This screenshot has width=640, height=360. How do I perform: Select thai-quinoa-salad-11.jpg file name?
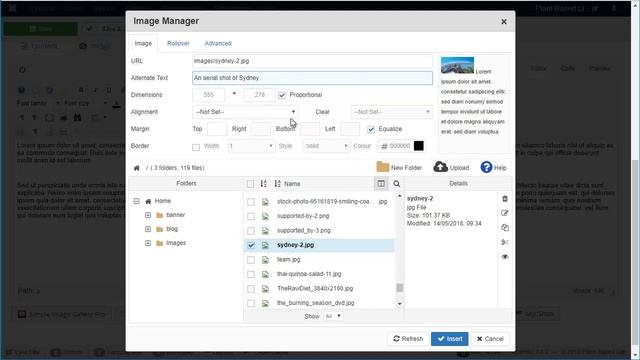309,274
